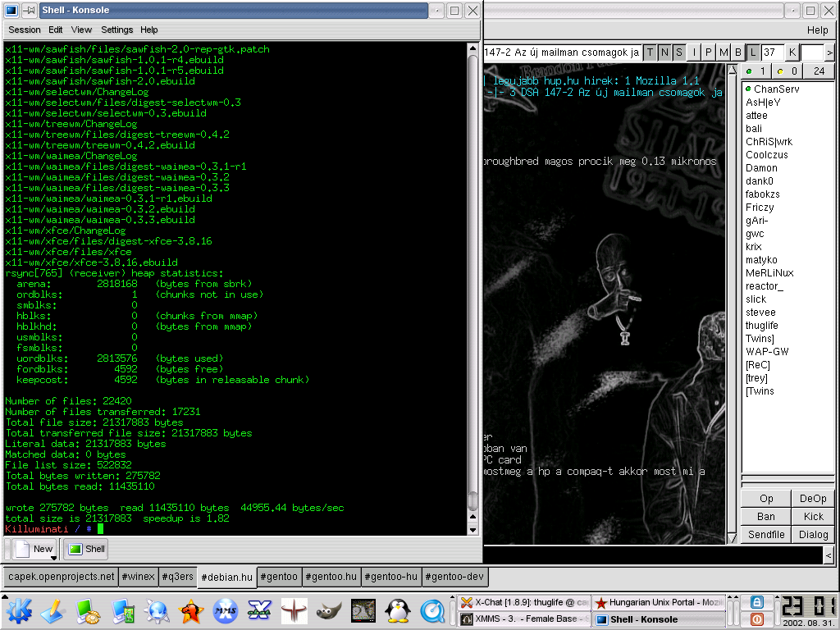Launch the XMMS player icon in the panel
Viewport: 840px width, 630px height.
click(226, 610)
